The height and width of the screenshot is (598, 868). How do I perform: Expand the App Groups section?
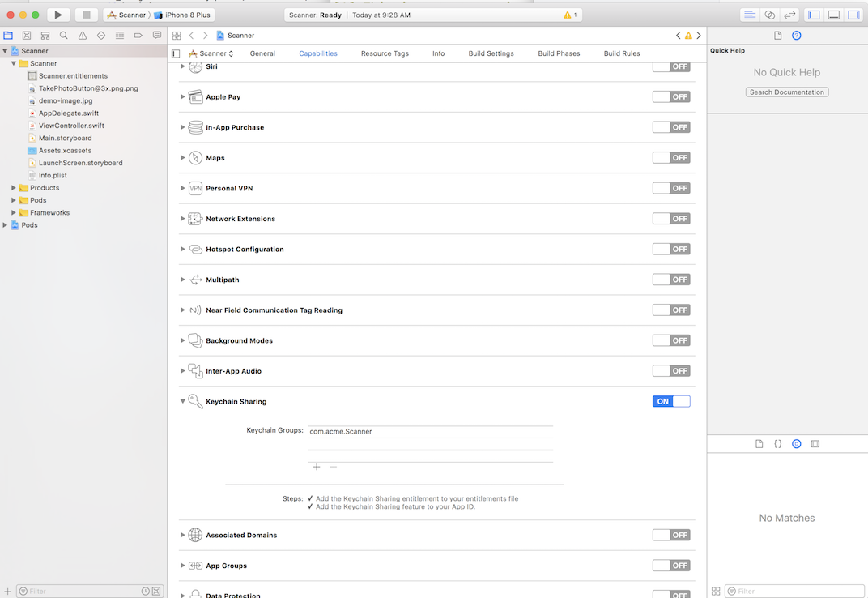[x=183, y=566]
